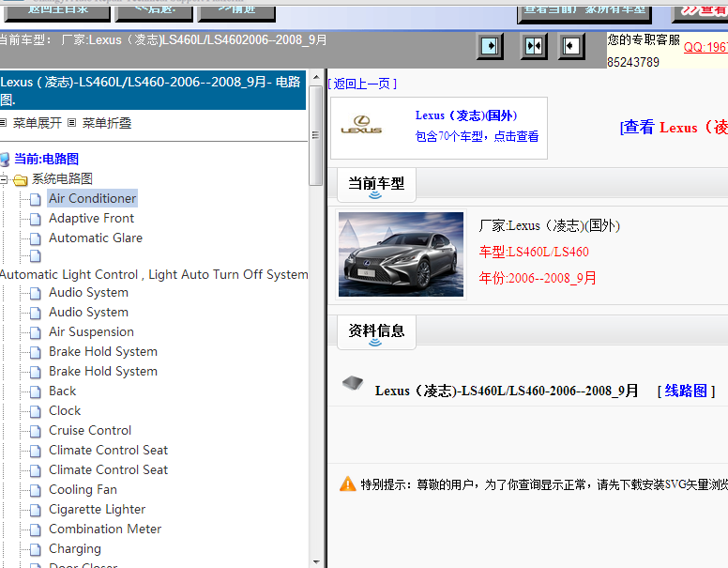The image size is (728, 568).
Task: Click the gray book icon beside 资料信息 entry
Action: click(353, 383)
